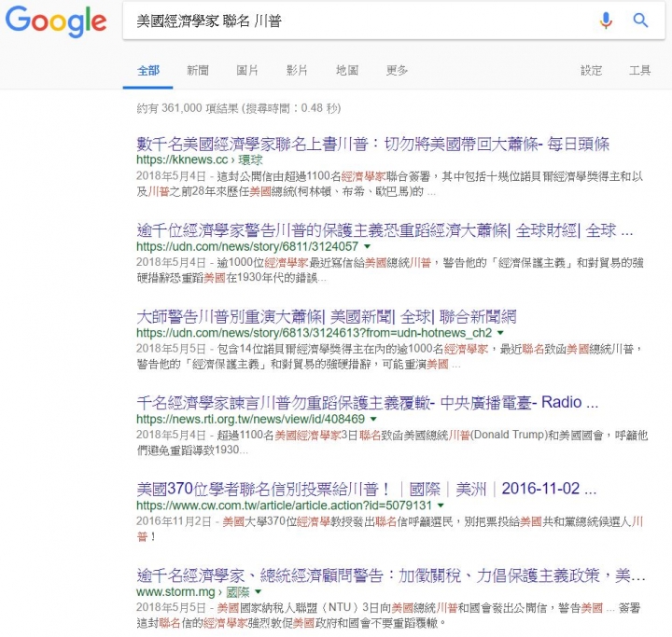Image resolution: width=672 pixels, height=637 pixels.
Task: Click the https://kknews.cc › 環球 URL text
Action: [200, 159]
